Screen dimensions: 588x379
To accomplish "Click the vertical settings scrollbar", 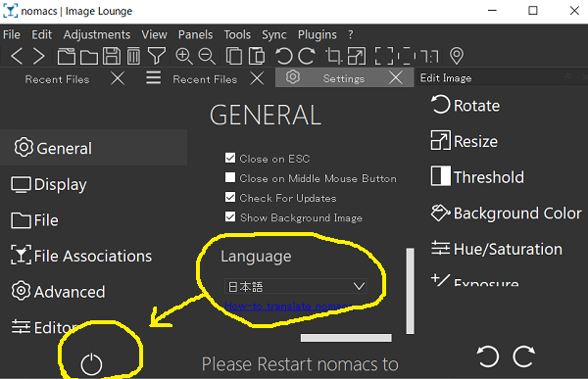I will (411, 291).
